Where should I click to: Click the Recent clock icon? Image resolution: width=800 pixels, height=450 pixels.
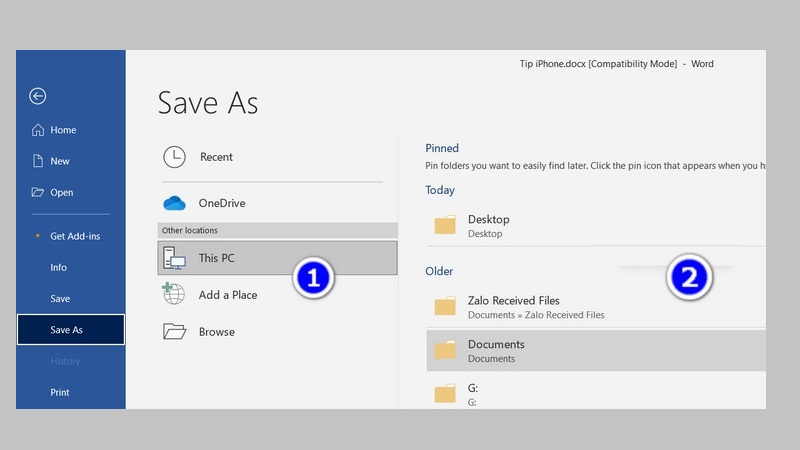pyautogui.click(x=174, y=157)
